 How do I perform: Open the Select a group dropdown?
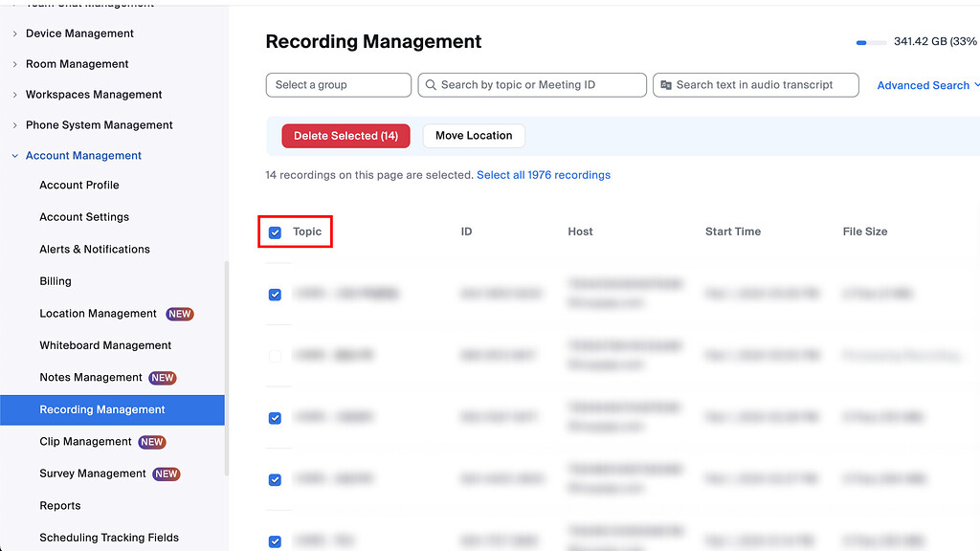tap(338, 85)
